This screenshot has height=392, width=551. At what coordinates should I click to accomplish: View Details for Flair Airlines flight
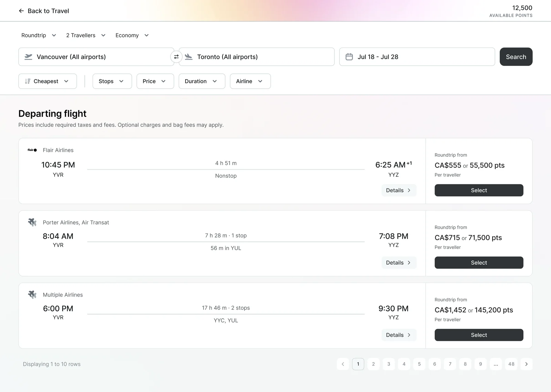(399, 190)
